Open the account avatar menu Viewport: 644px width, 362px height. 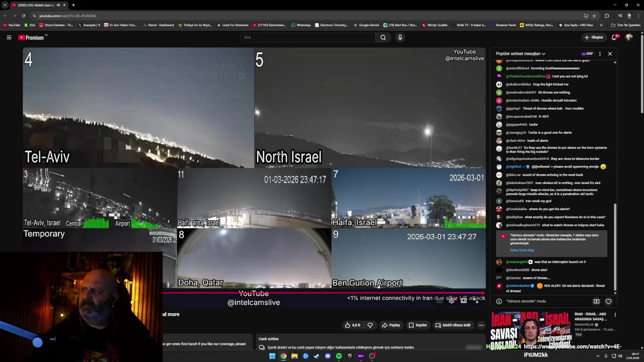click(629, 37)
